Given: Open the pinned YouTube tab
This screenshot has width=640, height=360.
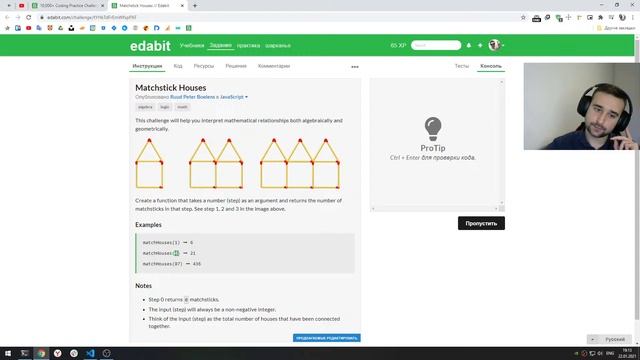Looking at the screenshot, I should click(x=22, y=6).
